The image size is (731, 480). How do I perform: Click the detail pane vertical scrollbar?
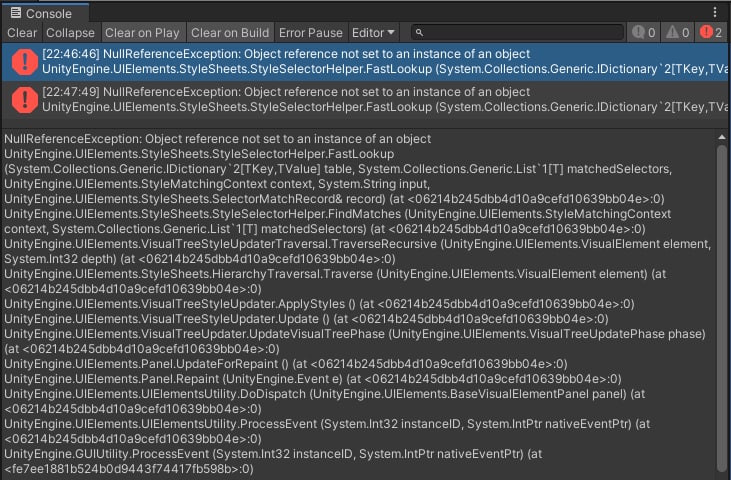722,308
